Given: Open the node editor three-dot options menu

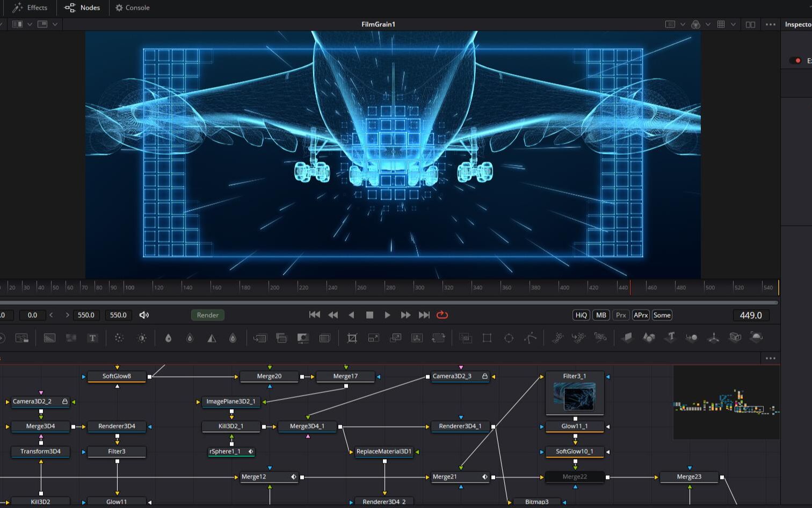Looking at the screenshot, I should pyautogui.click(x=771, y=358).
